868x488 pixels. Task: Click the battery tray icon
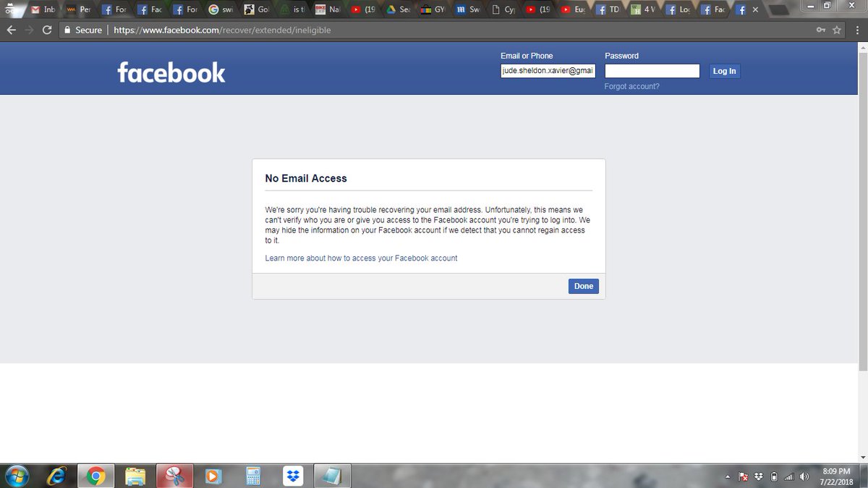click(773, 476)
